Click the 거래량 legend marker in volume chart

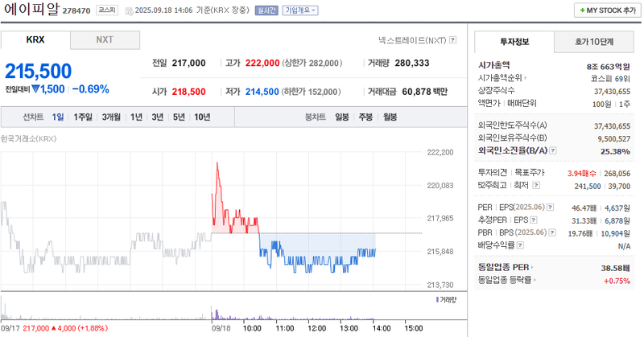click(437, 300)
